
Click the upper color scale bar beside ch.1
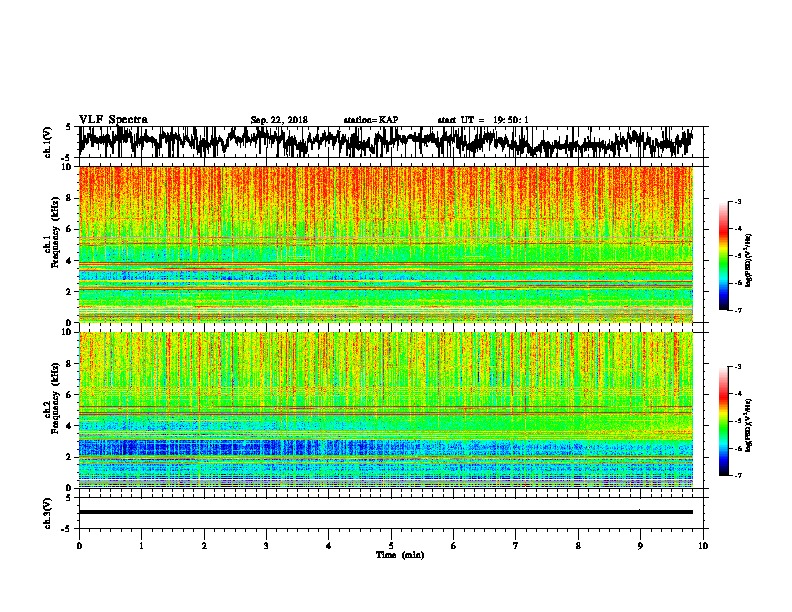tap(723, 256)
